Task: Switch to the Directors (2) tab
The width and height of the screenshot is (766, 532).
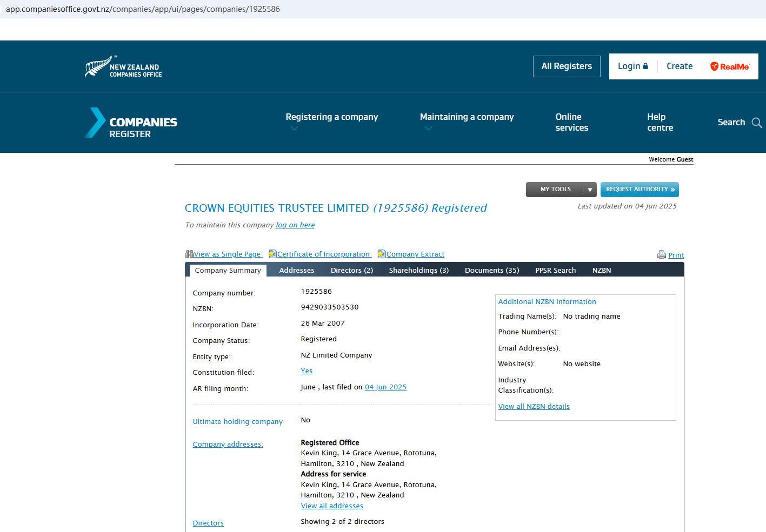Action: pyautogui.click(x=351, y=271)
